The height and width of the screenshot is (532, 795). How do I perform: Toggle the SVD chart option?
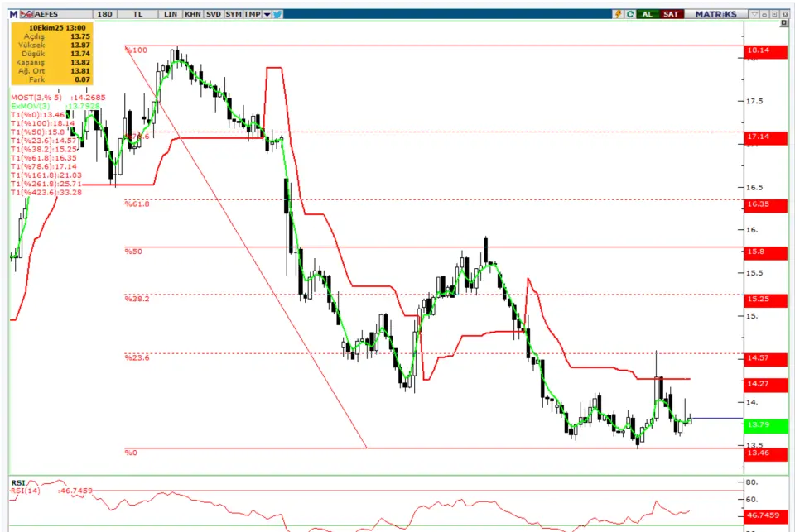coord(214,14)
